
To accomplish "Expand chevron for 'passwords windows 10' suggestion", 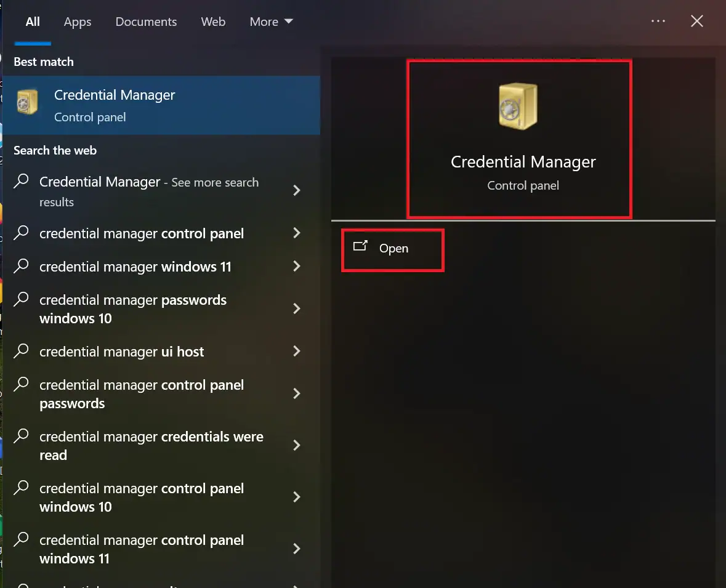I will pyautogui.click(x=297, y=308).
